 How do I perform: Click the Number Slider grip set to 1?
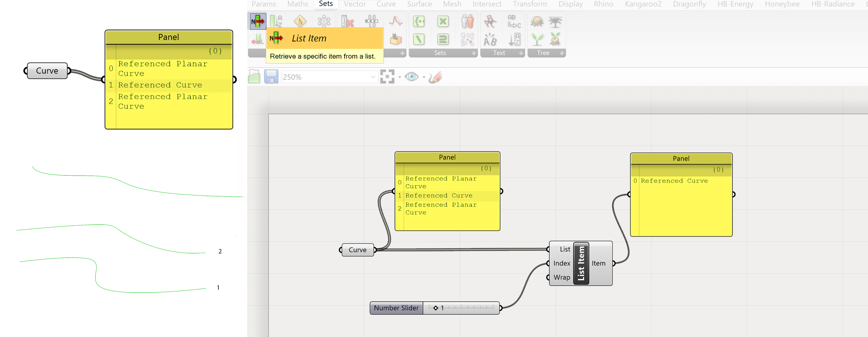point(436,308)
